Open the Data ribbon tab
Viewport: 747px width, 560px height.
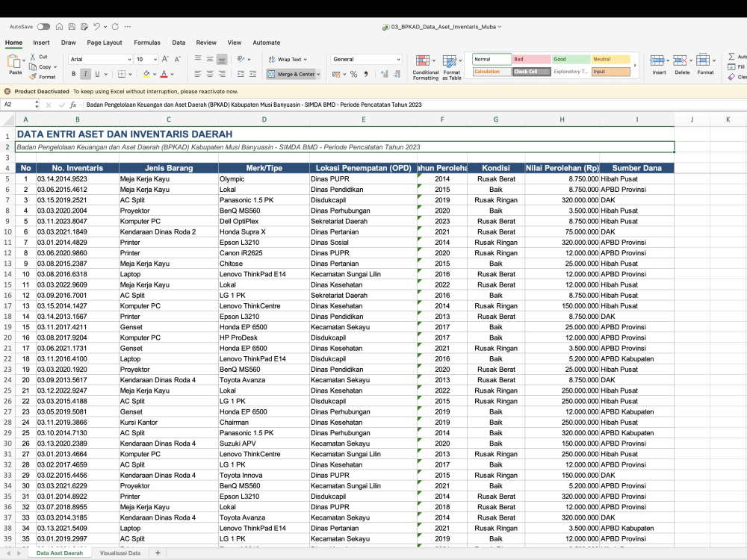179,43
